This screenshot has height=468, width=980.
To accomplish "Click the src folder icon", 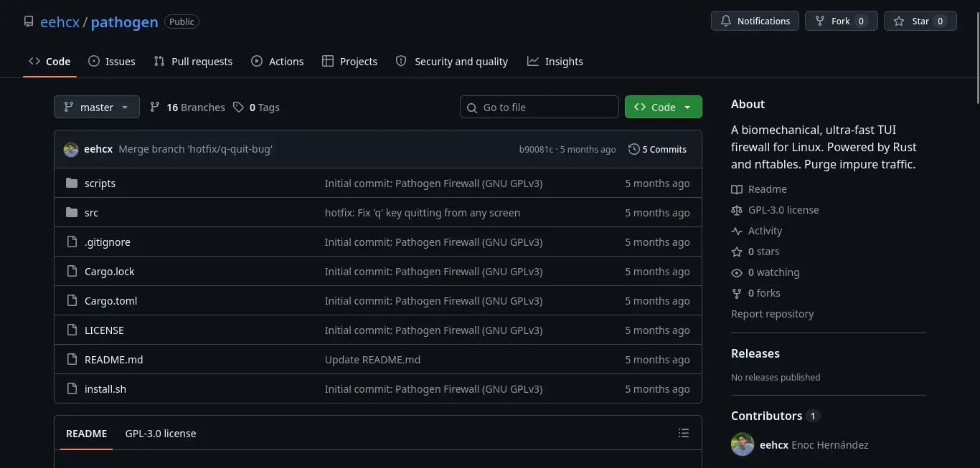I will point(72,213).
